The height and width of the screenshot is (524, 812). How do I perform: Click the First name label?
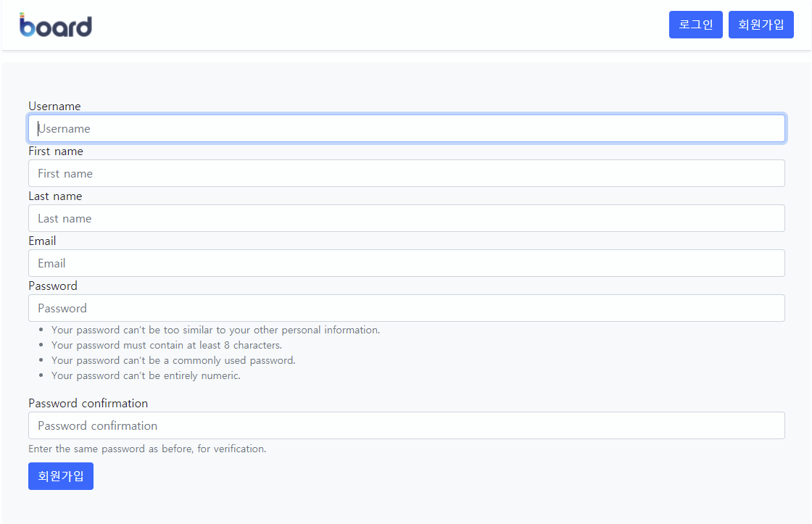click(55, 151)
